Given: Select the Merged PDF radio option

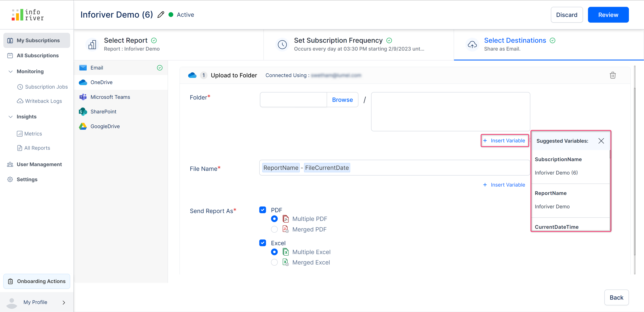Looking at the screenshot, I should tap(274, 229).
